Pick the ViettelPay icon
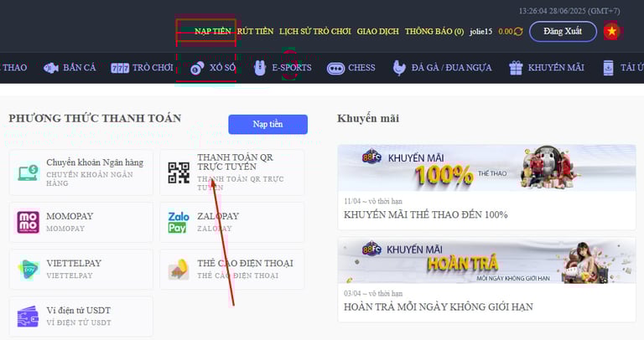Image resolution: width=644 pixels, height=340 pixels. [x=28, y=270]
